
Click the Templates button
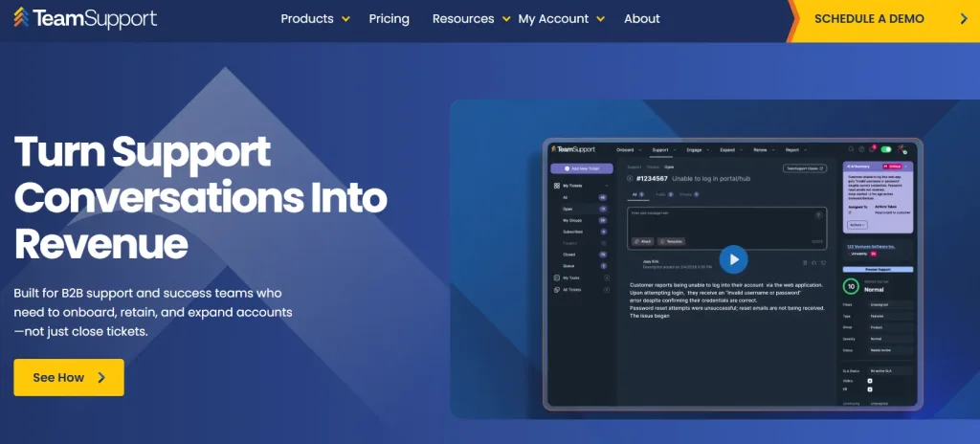(x=671, y=241)
